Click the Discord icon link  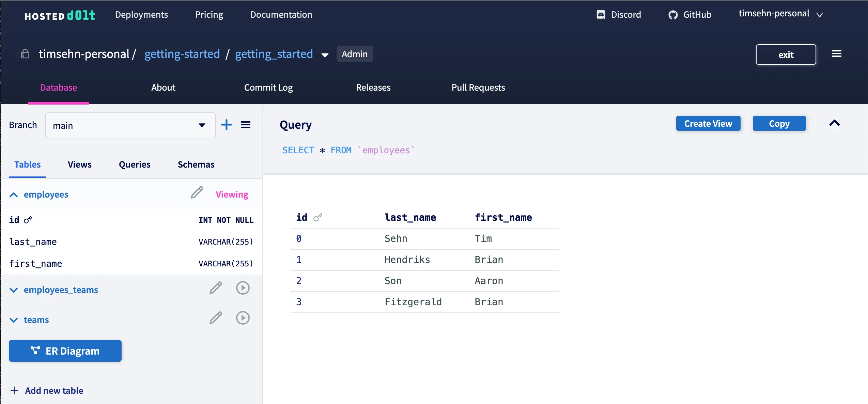point(601,15)
